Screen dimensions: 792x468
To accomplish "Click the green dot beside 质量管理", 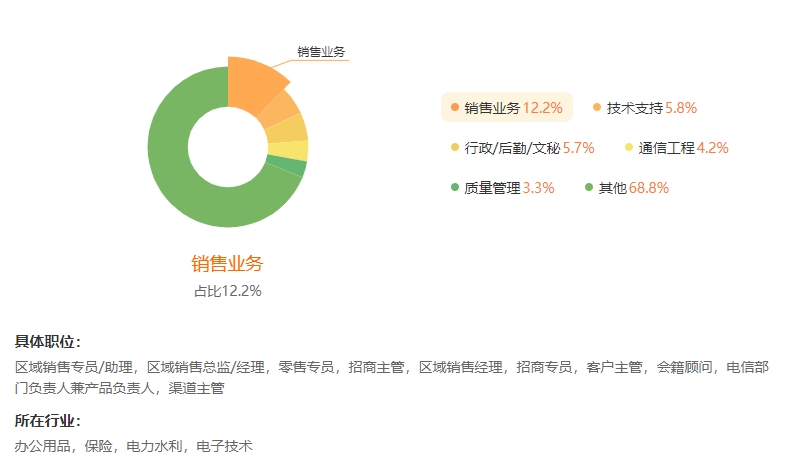I will point(455,187).
